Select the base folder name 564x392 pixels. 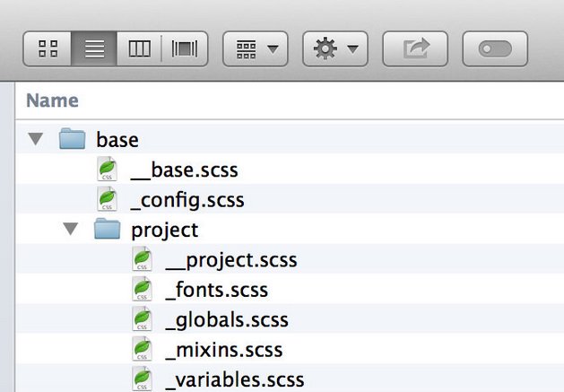[117, 140]
